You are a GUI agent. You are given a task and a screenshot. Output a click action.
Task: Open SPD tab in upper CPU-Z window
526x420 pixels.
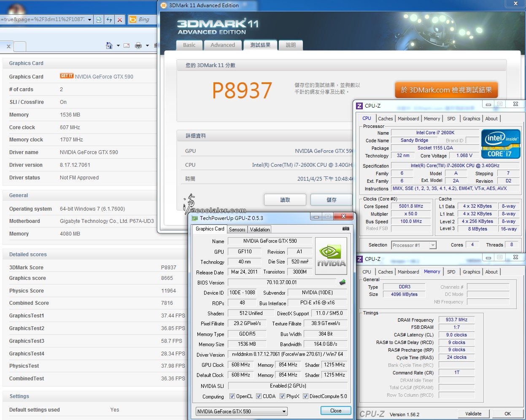click(x=451, y=119)
